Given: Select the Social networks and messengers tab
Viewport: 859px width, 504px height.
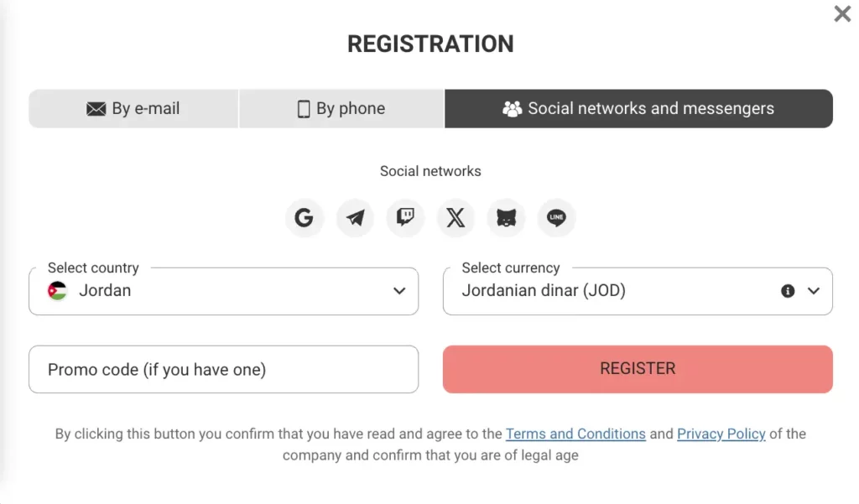Looking at the screenshot, I should [638, 108].
